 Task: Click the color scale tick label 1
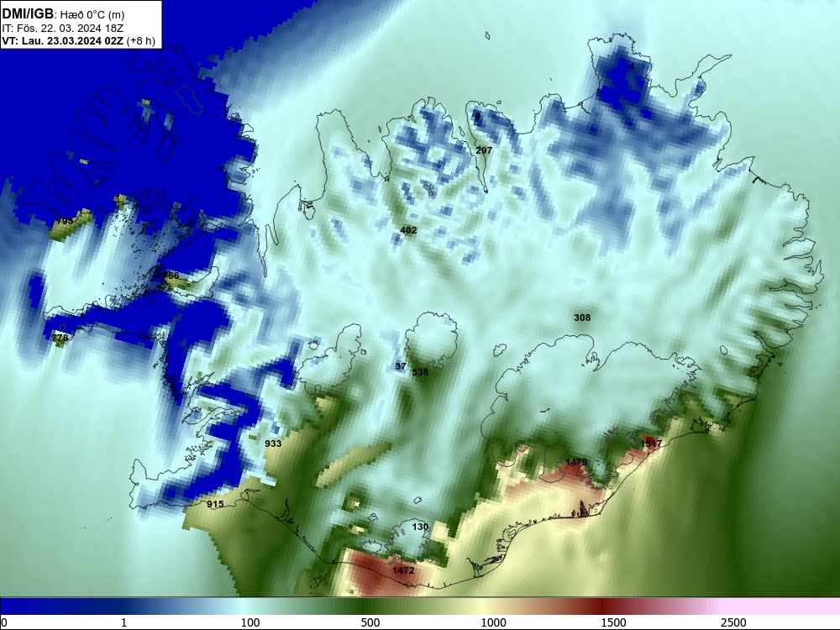(123, 622)
